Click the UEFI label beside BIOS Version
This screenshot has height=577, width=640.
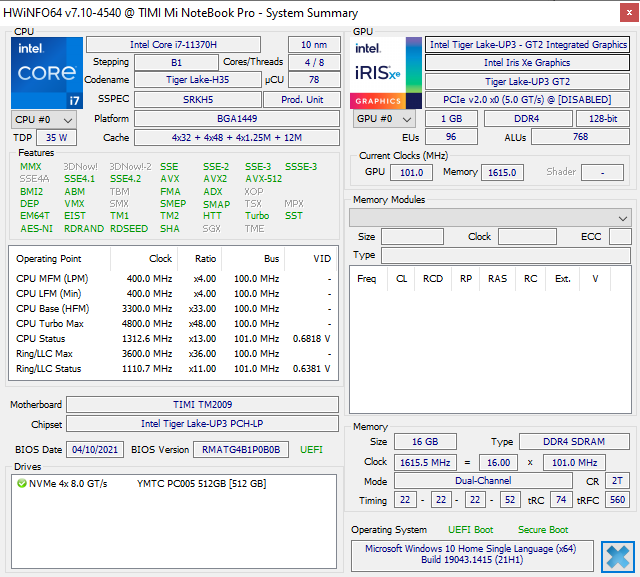click(311, 450)
